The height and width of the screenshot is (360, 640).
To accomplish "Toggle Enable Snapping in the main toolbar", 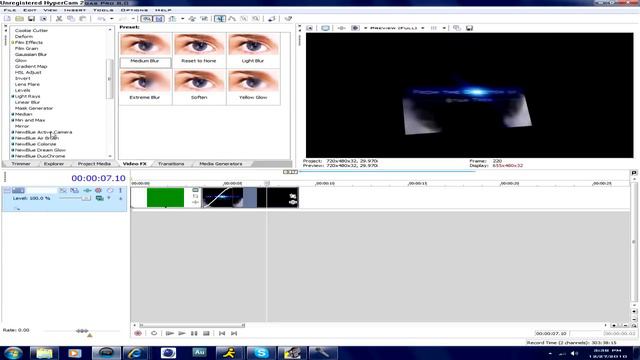I will click(146, 19).
